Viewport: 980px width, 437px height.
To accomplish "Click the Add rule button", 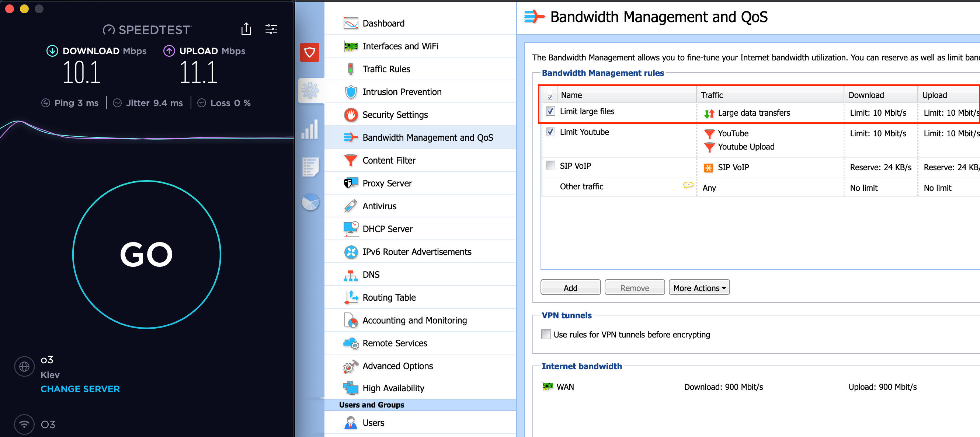I will click(570, 287).
